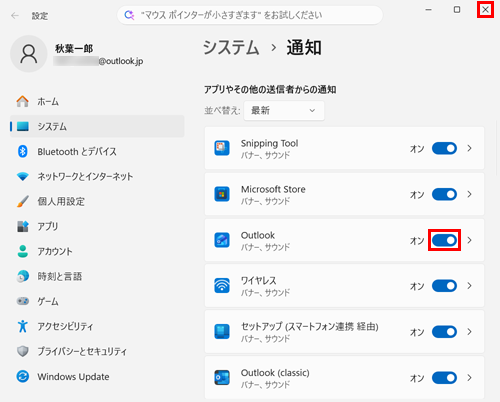Image resolution: width=500 pixels, height=402 pixels.
Task: Click the セットアップ app icon
Action: (x=222, y=332)
